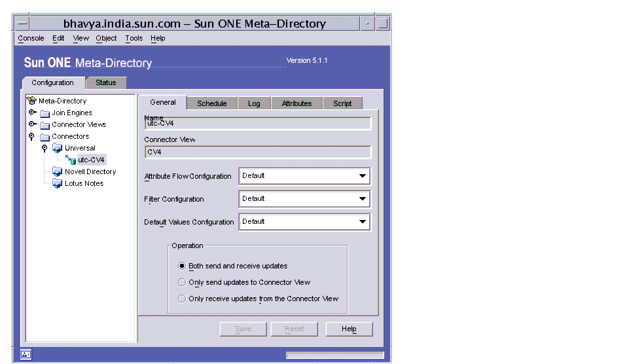Switch to the Log tab
This screenshot has height=364, width=644.
pos(254,103)
